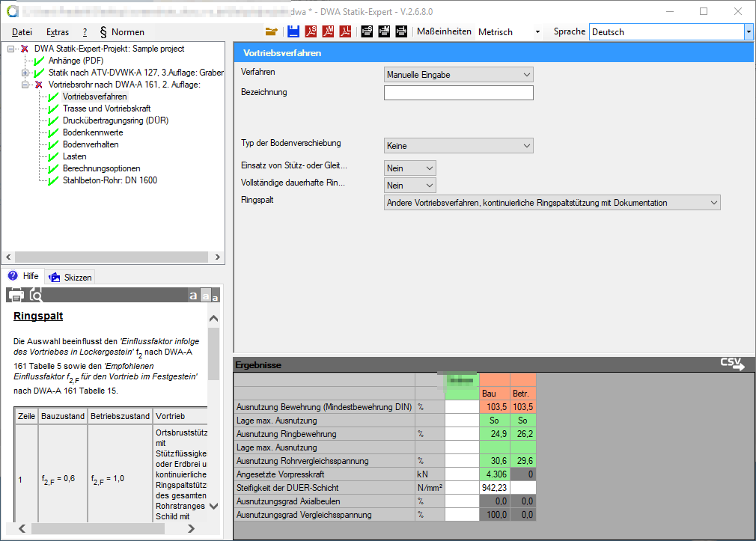This screenshot has height=541, width=756.
Task: Open the Ringspalt dropdown
Action: 552,203
